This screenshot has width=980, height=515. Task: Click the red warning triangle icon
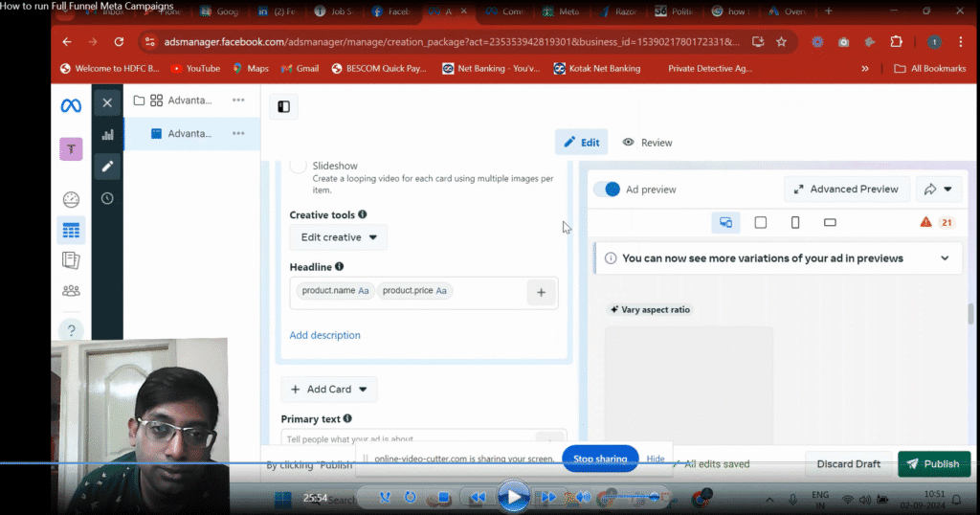tap(925, 222)
